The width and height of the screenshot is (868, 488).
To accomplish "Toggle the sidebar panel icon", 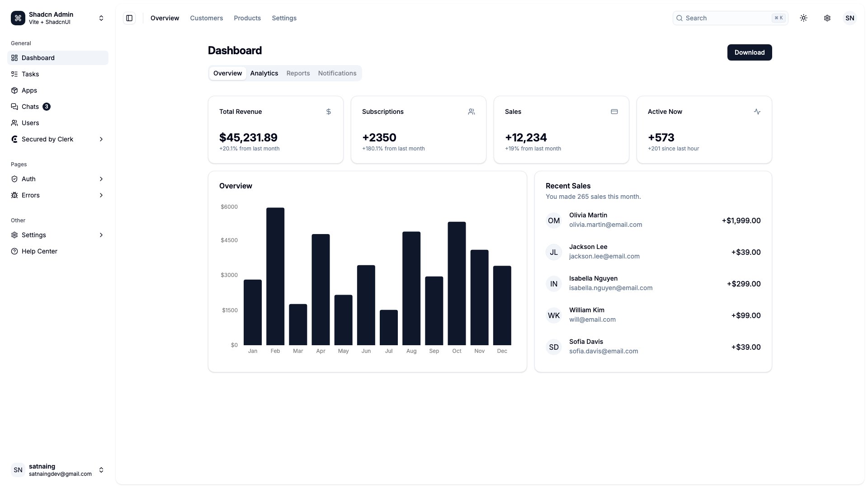I will [129, 18].
